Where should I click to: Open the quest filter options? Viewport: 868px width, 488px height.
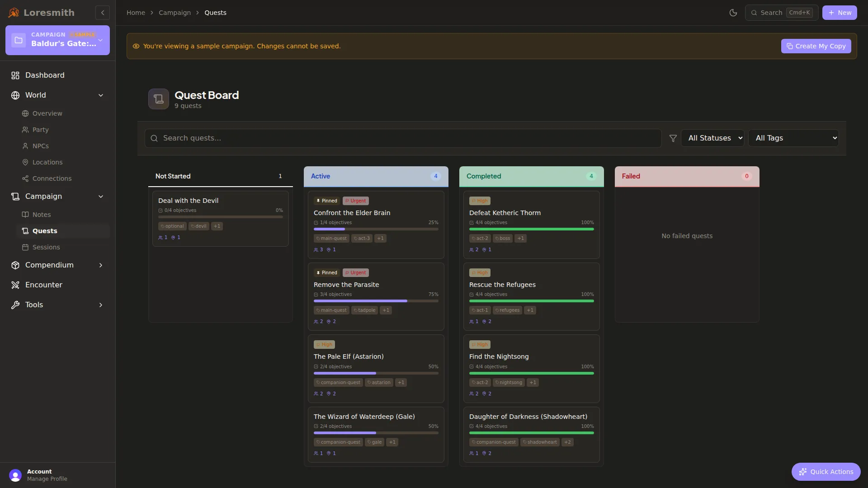673,138
